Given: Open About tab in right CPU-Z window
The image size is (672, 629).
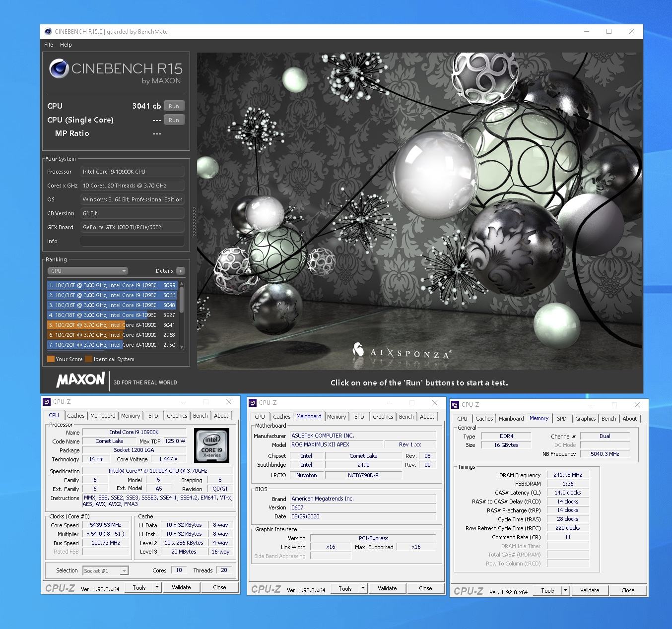Looking at the screenshot, I should tap(630, 419).
